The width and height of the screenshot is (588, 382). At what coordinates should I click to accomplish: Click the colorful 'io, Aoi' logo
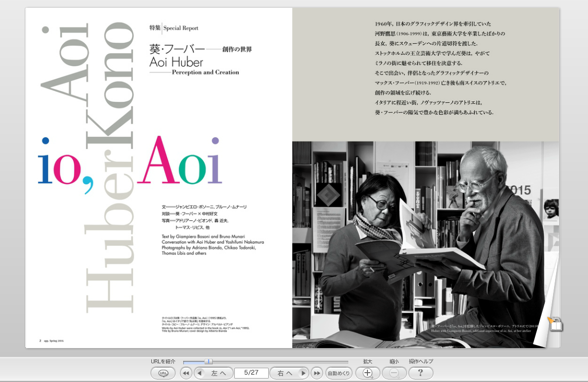click(130, 164)
